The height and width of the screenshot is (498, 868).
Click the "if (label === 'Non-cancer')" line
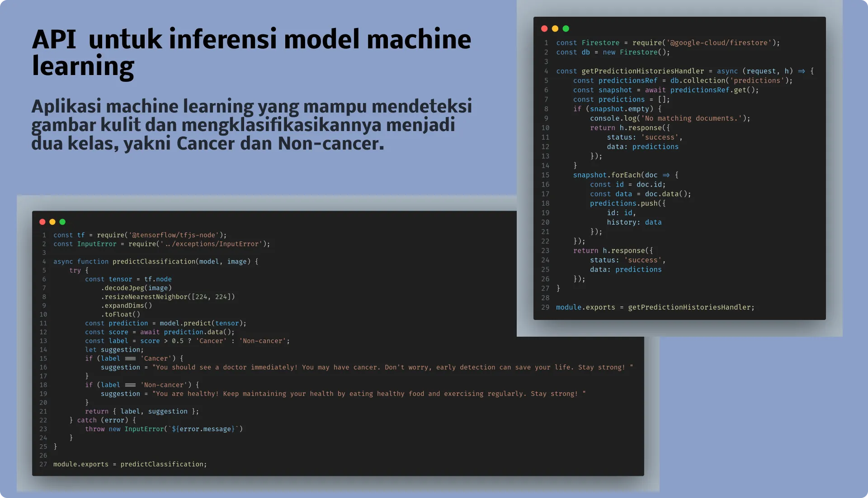click(x=142, y=385)
